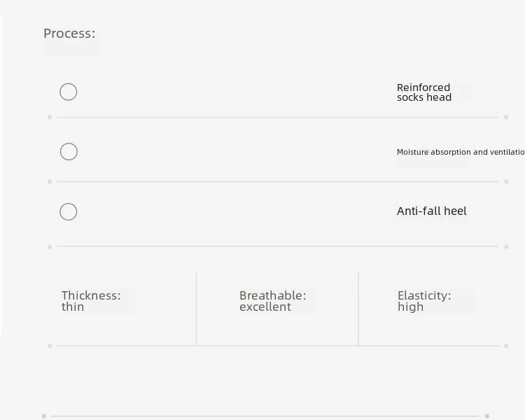Click right end dot of line below Elasticity
525x420 pixels.
click(506, 346)
